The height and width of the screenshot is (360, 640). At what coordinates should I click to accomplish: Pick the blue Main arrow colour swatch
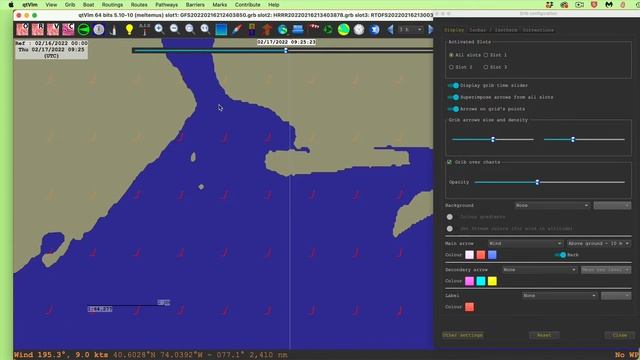(x=492, y=255)
